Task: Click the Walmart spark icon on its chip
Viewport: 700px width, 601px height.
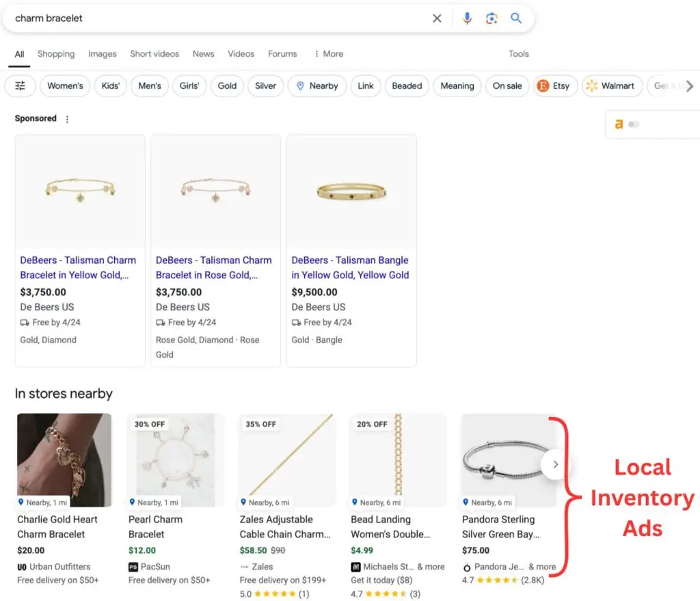Action: 592,86
